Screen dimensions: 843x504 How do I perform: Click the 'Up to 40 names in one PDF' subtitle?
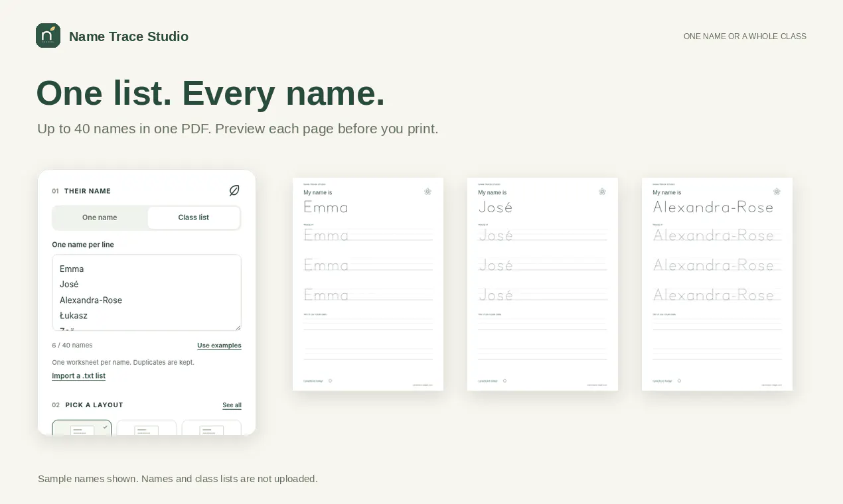pos(238,129)
